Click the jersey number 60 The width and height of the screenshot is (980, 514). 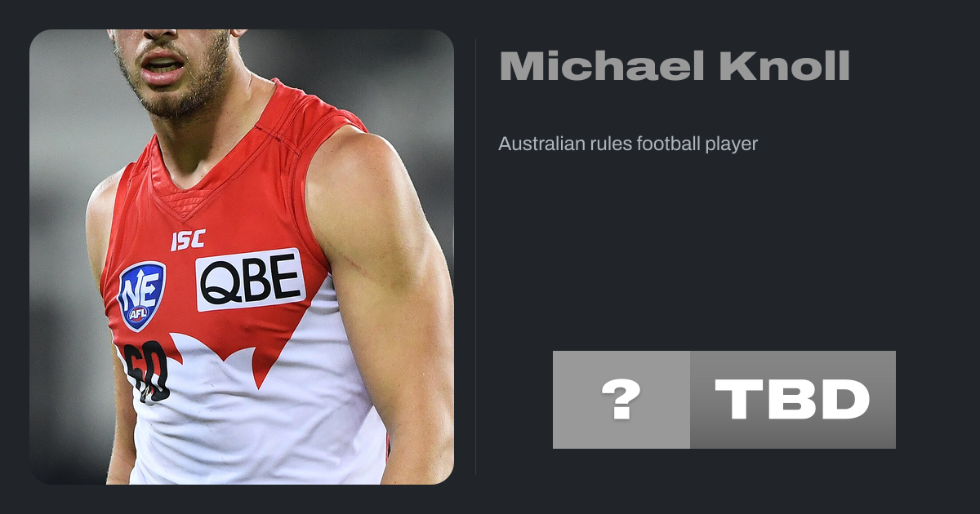(x=147, y=372)
